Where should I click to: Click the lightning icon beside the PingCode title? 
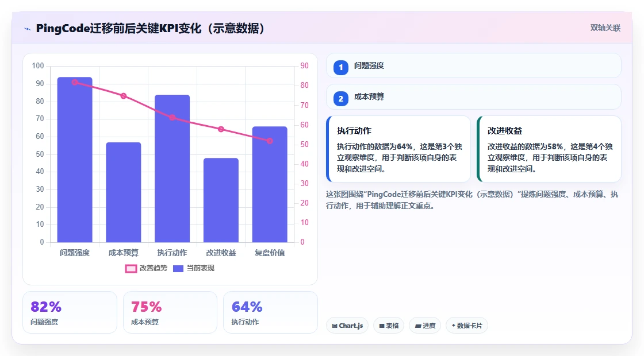pyautogui.click(x=28, y=29)
